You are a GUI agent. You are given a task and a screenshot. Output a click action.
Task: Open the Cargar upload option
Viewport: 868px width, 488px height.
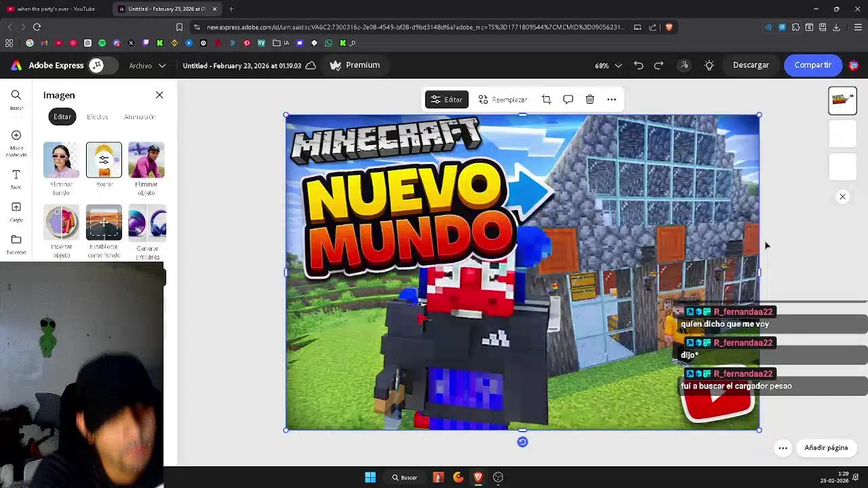pyautogui.click(x=16, y=212)
